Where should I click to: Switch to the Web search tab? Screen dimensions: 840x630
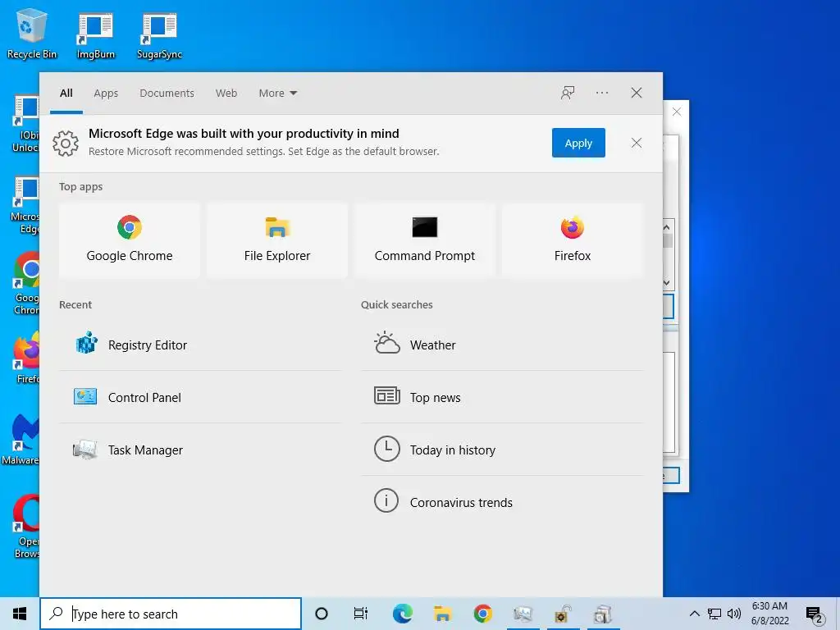tap(226, 93)
